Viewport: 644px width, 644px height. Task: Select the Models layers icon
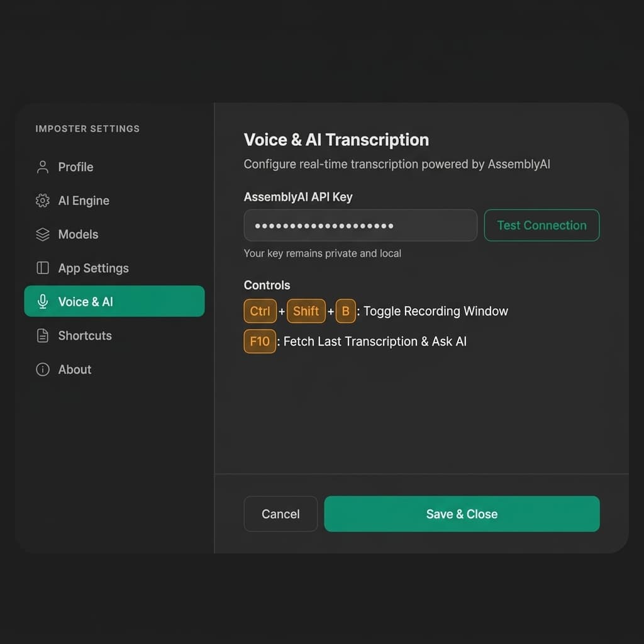[42, 234]
